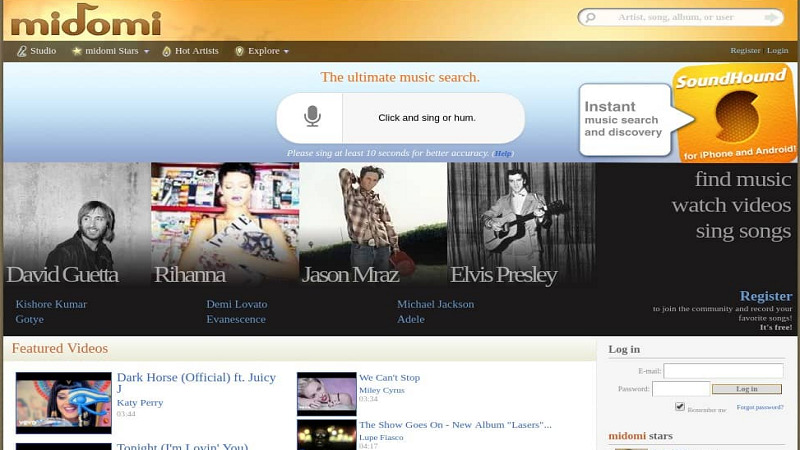This screenshot has width=800, height=450.
Task: Follow the Forgot password link
Action: click(x=760, y=407)
